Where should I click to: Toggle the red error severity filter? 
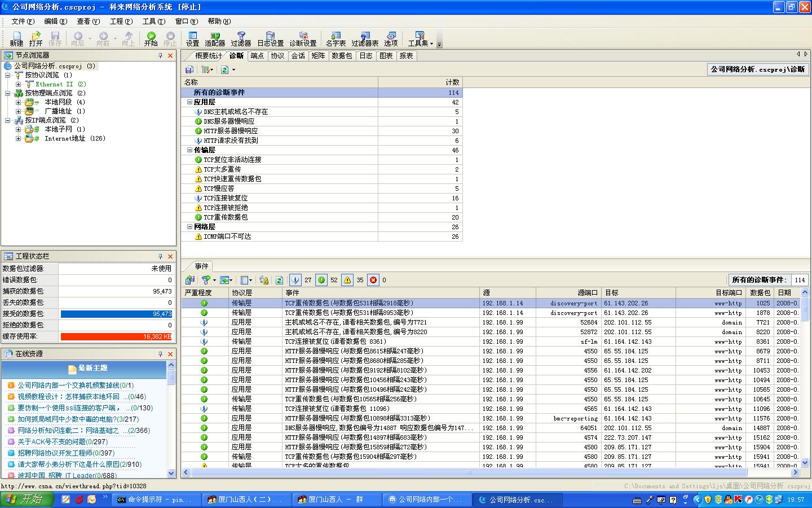tap(373, 280)
